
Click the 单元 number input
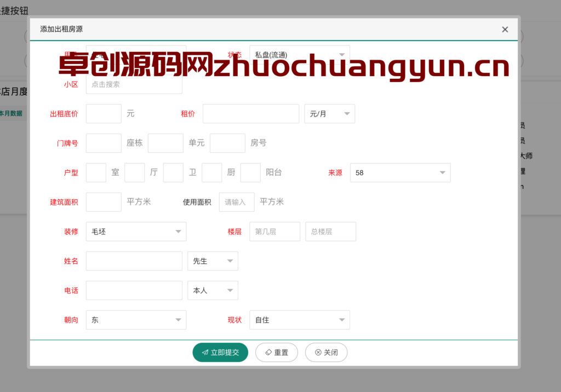click(165, 143)
